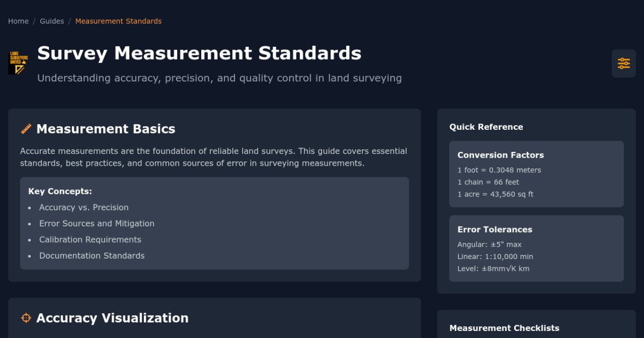Click the Documentation Standards list item
The width and height of the screenshot is (644, 338).
click(x=92, y=256)
